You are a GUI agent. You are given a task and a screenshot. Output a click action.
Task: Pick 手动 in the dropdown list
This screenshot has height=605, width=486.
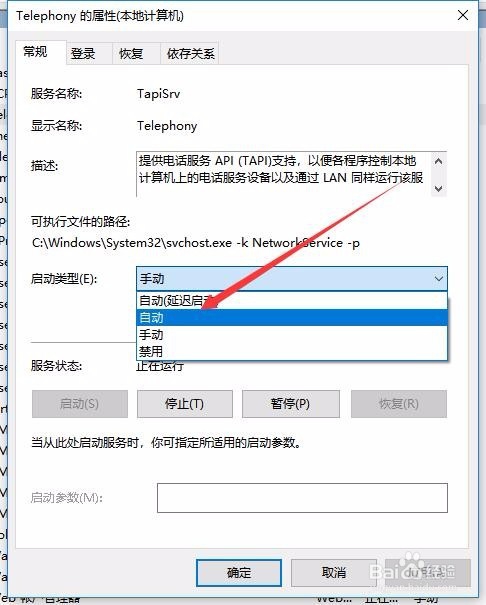292,334
